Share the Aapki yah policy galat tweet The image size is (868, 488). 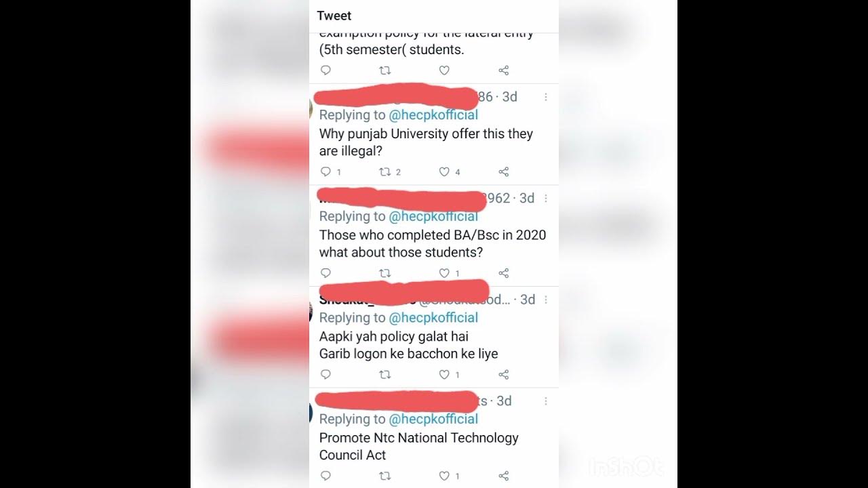click(x=504, y=374)
